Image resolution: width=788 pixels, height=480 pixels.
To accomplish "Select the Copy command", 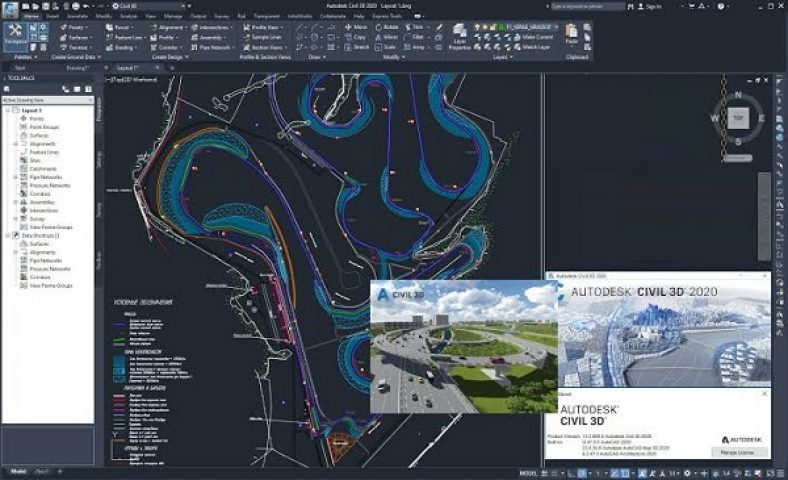I will [x=356, y=37].
